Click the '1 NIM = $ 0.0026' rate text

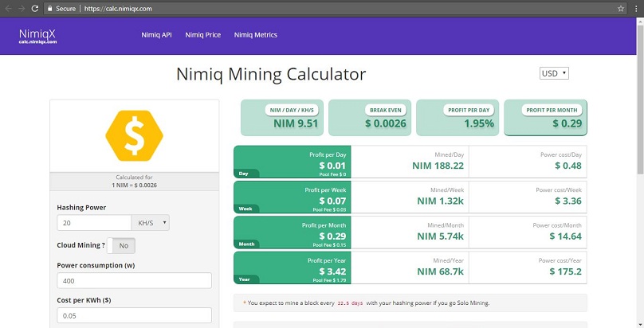click(135, 185)
